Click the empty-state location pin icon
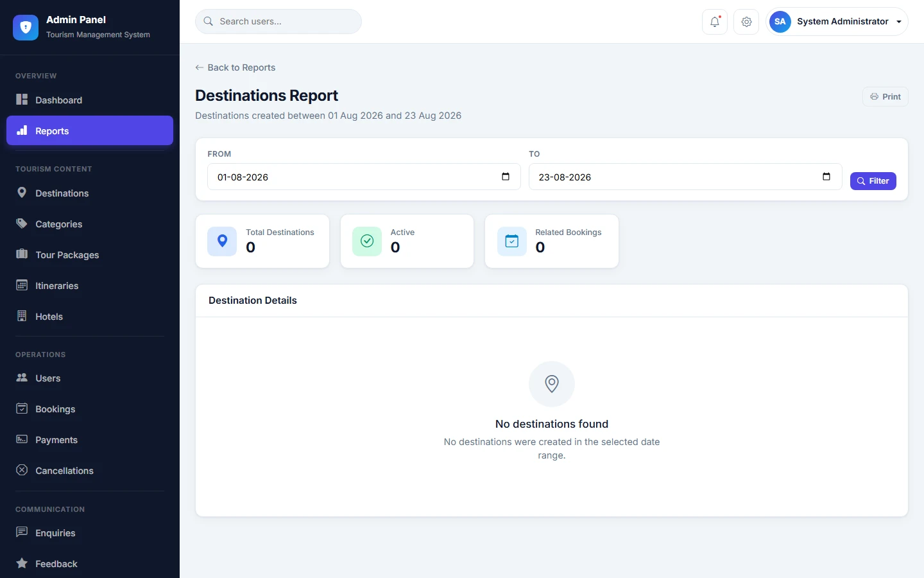The width and height of the screenshot is (924, 578). point(552,384)
